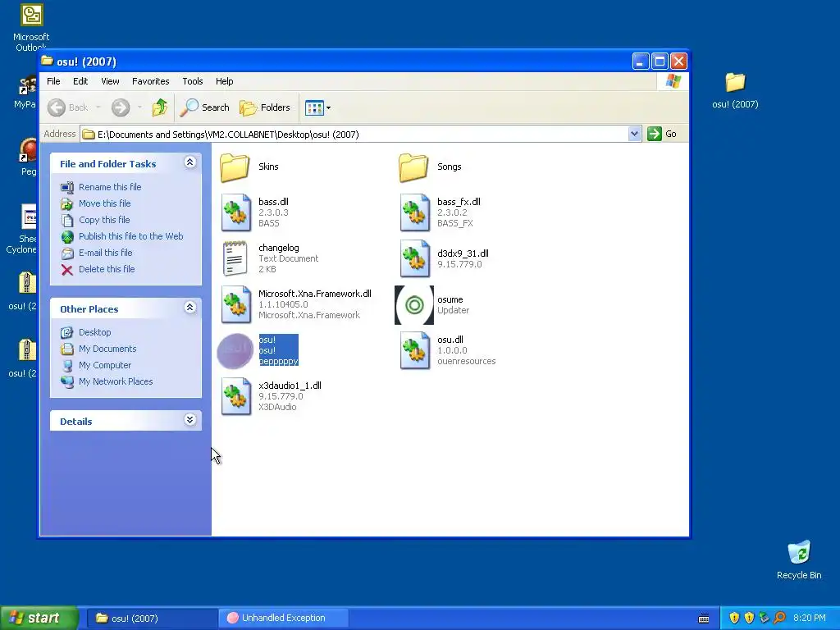Open the Edit menu
This screenshot has width=840, height=630.
pyautogui.click(x=80, y=81)
